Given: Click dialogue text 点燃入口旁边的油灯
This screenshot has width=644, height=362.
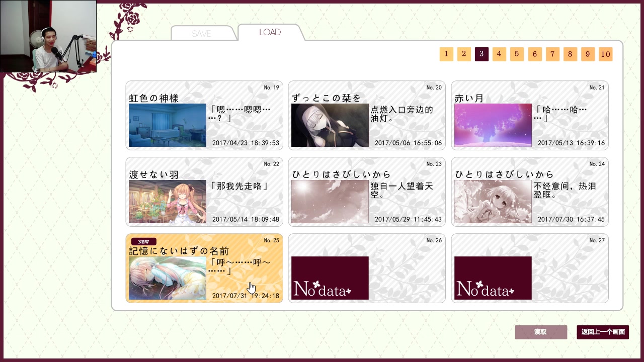Looking at the screenshot, I should (x=402, y=114).
